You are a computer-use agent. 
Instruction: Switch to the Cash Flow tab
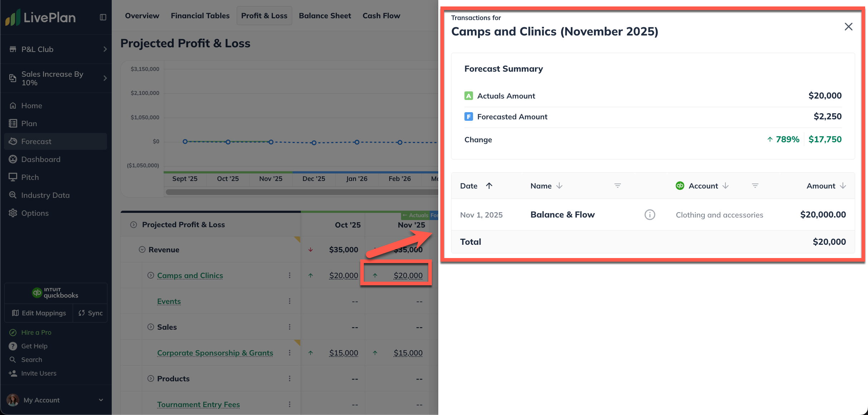pos(381,16)
